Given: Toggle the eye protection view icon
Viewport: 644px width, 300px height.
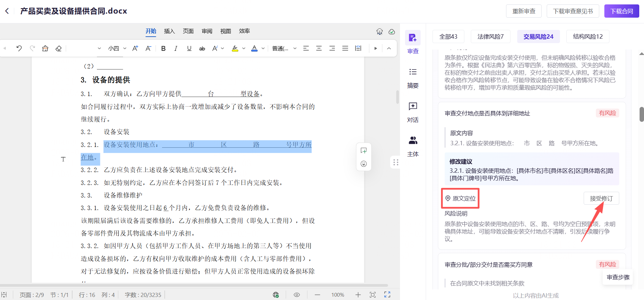Looking at the screenshot, I should point(297,295).
